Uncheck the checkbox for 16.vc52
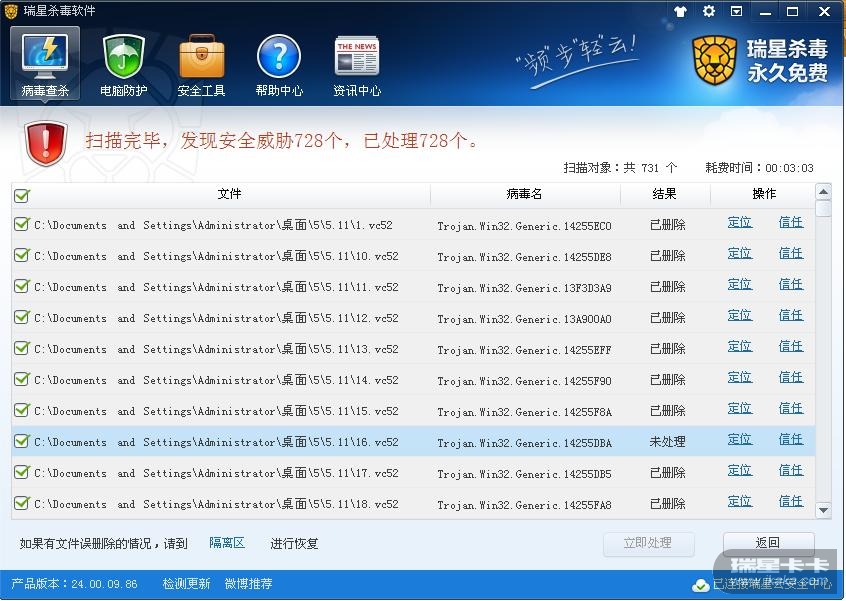Viewport: 846px width, 601px height. pos(22,441)
